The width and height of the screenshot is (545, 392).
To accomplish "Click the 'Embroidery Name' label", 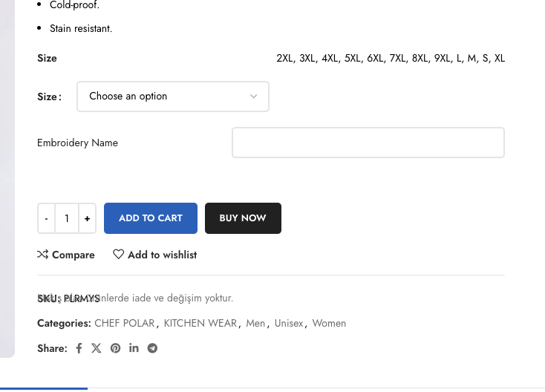I will point(77,143).
